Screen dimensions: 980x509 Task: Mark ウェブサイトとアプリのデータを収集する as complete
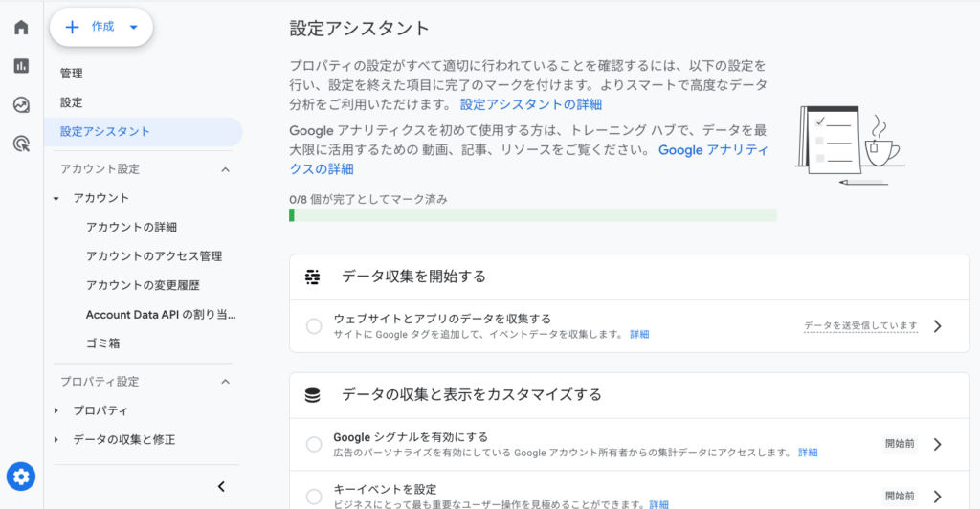(x=314, y=326)
